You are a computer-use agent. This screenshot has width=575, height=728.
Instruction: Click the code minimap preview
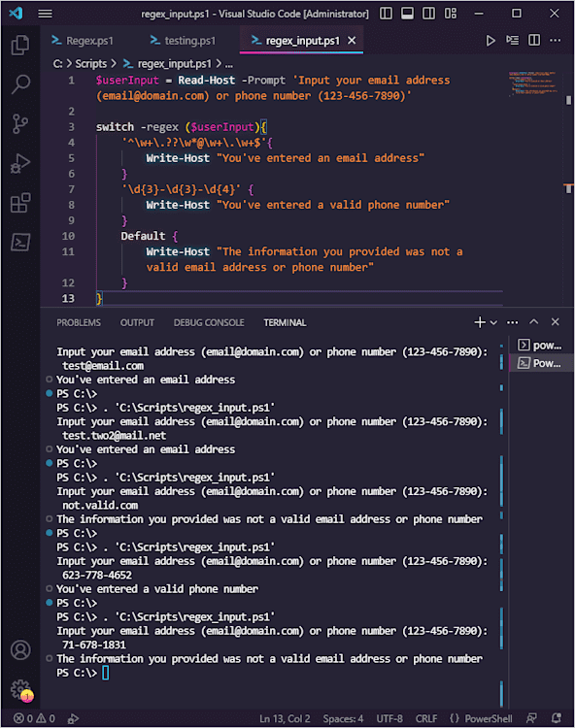532,83
